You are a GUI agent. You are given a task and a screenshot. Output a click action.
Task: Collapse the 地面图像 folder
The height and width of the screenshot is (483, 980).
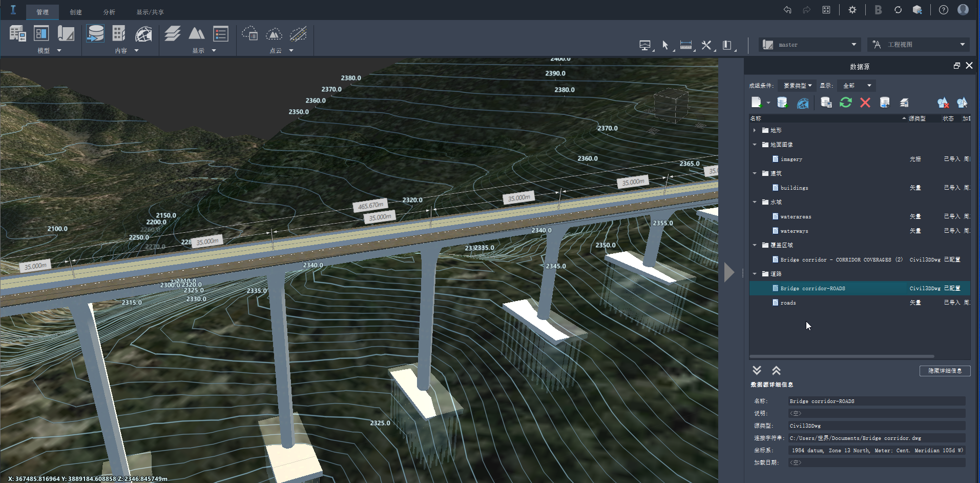[x=755, y=145]
